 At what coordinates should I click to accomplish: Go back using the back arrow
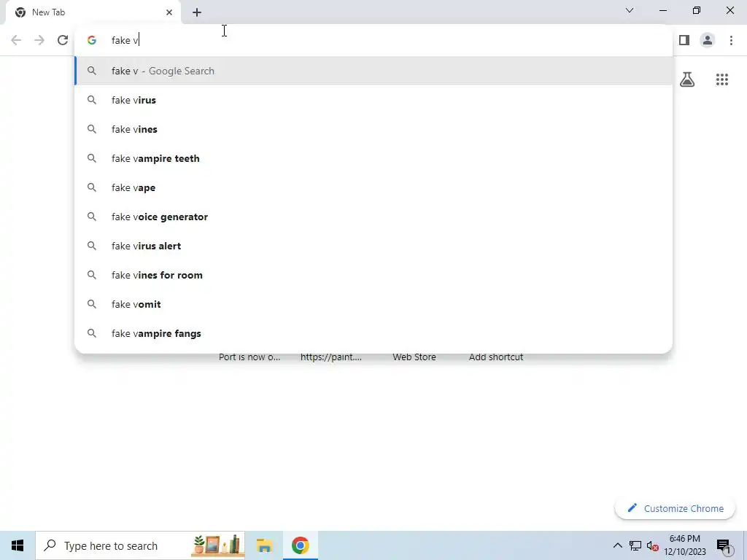pyautogui.click(x=16, y=41)
